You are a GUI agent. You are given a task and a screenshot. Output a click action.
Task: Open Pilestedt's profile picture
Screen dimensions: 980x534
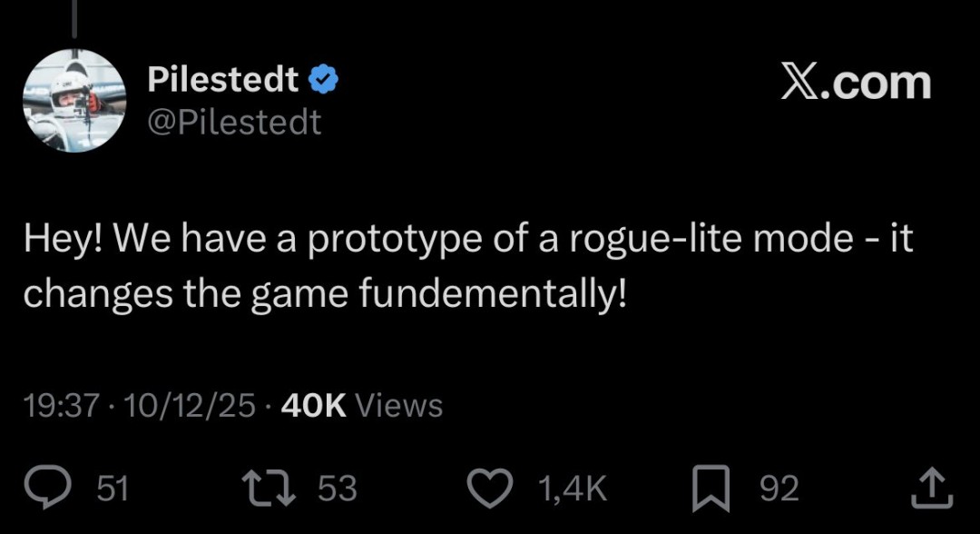coord(73,100)
